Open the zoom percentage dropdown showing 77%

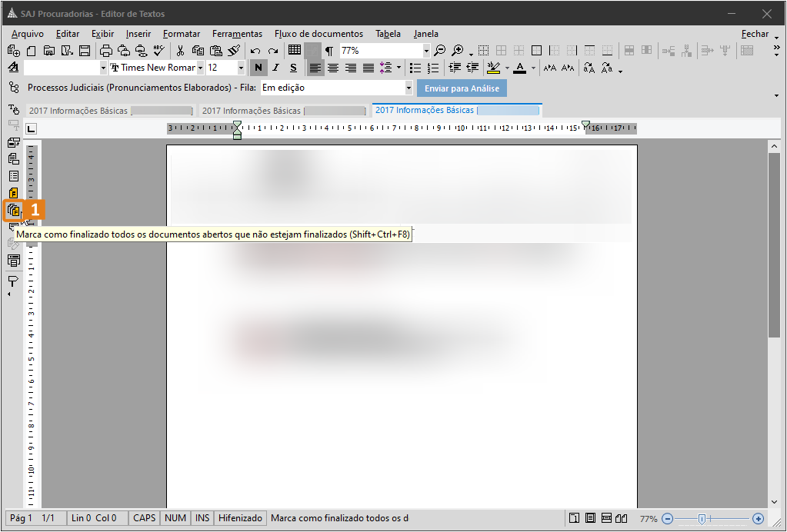tap(428, 50)
